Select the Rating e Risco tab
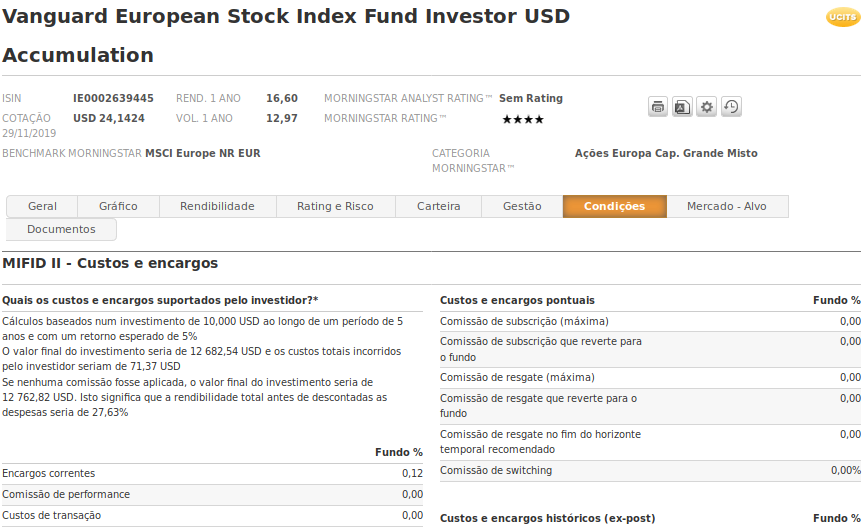This screenshot has height=529, width=865. tap(335, 206)
